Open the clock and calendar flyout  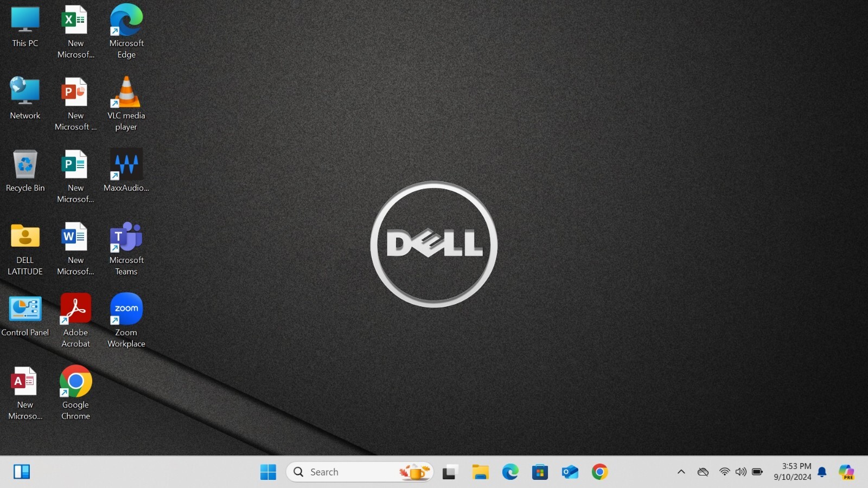(x=793, y=472)
